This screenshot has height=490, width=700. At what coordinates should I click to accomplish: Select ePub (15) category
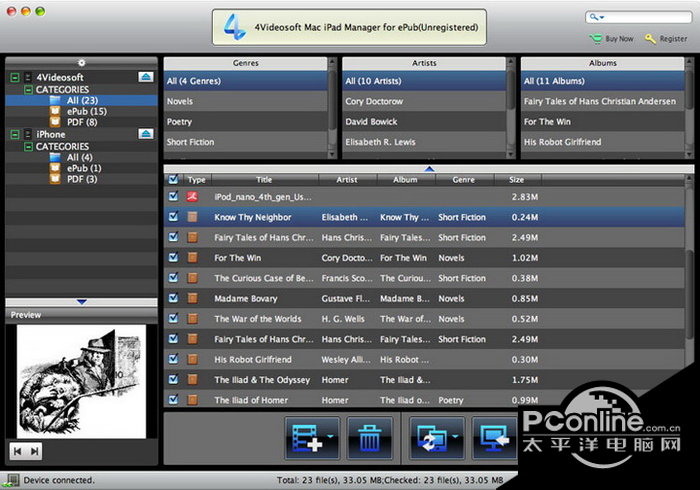87,111
